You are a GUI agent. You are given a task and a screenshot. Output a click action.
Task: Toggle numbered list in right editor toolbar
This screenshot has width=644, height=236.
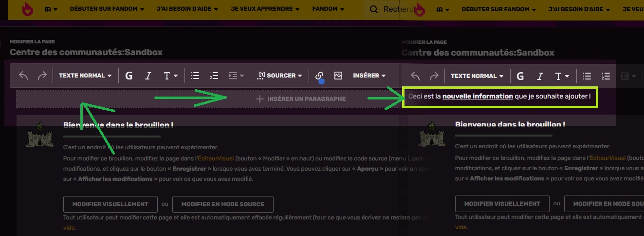pos(606,76)
